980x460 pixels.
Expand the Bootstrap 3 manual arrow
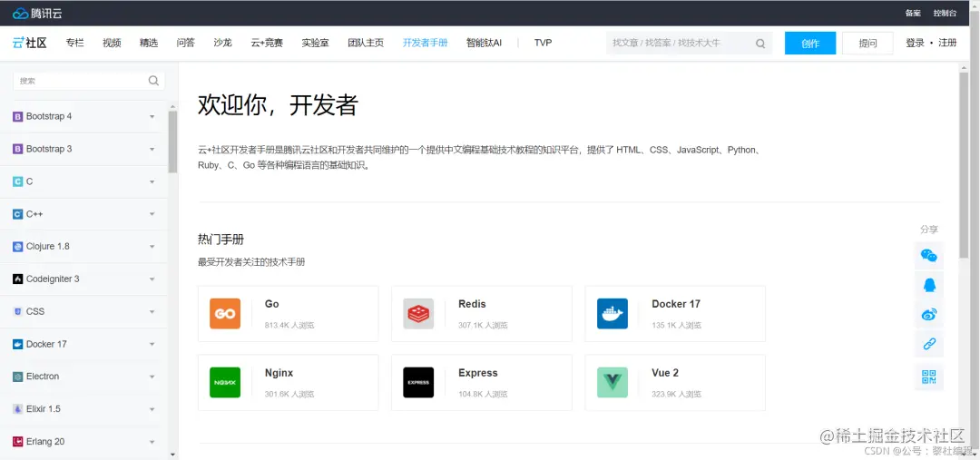[152, 150]
